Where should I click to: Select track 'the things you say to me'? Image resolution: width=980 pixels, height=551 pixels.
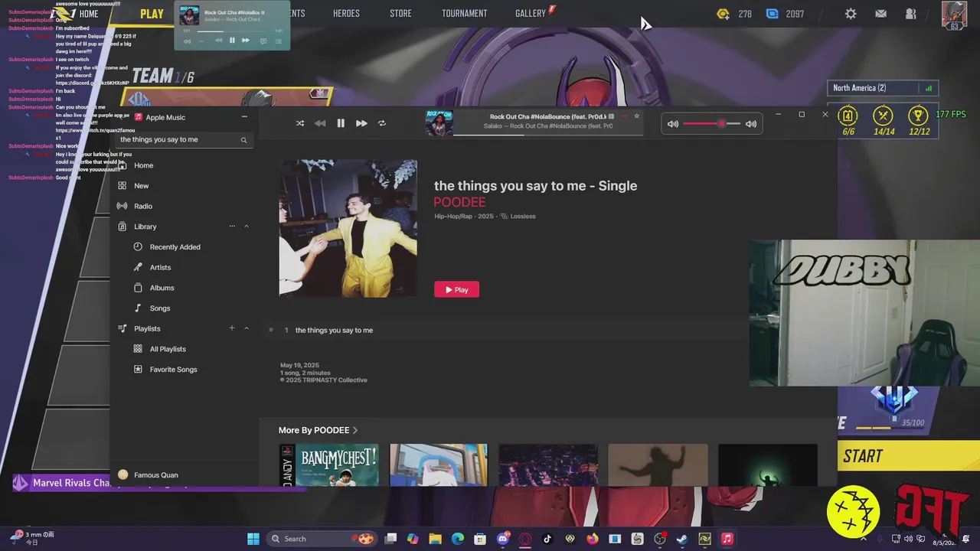334,330
